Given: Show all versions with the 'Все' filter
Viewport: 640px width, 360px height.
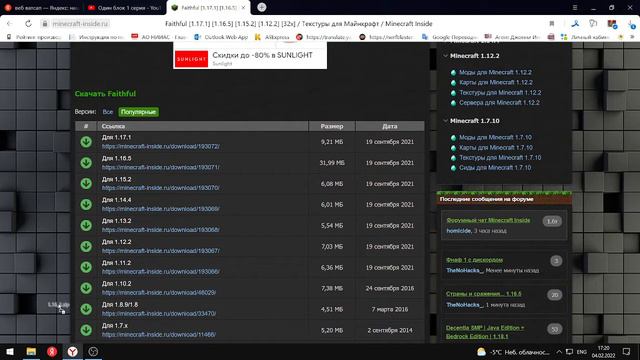Looking at the screenshot, I should pos(108,112).
